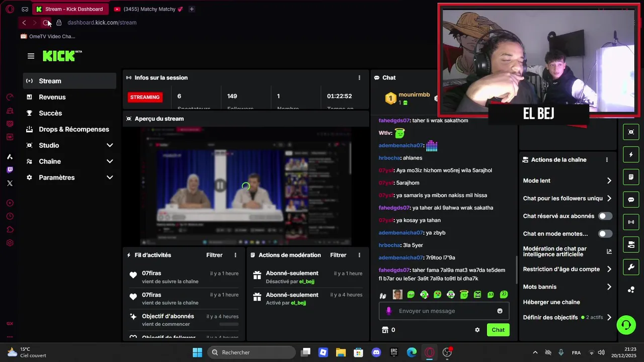Click Filtrer in Actions de modération
Screen dimensions: 644x362
click(338, 255)
